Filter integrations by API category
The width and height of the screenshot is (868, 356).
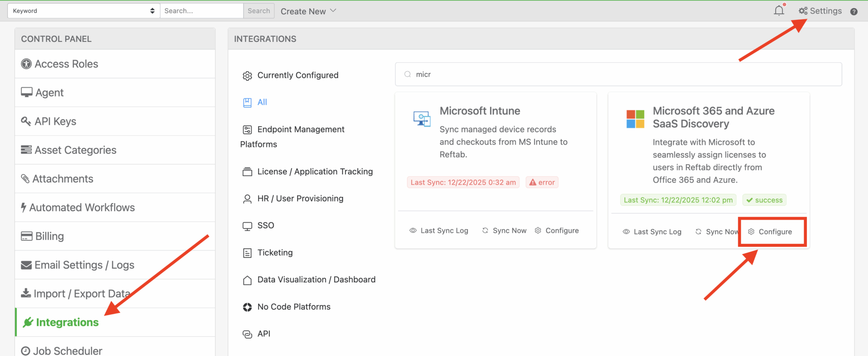pos(256,334)
